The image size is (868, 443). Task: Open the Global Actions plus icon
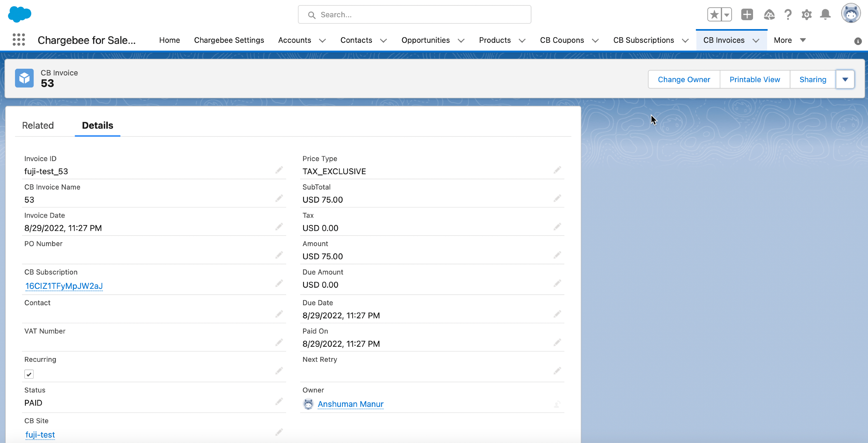[747, 14]
